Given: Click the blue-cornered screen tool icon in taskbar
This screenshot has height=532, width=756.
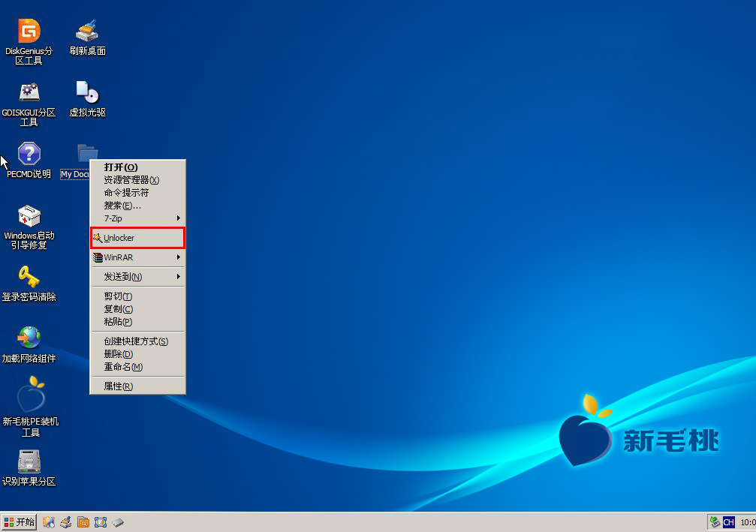Looking at the screenshot, I should (x=101, y=522).
